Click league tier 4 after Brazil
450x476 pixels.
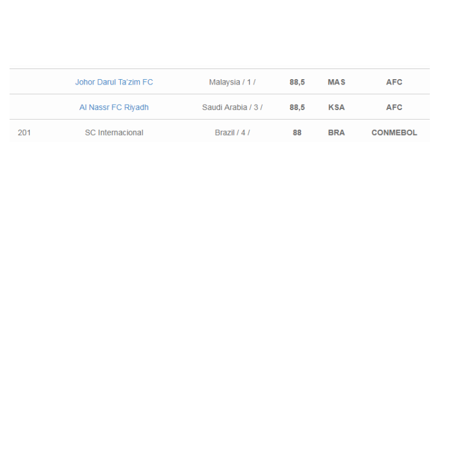pyautogui.click(x=243, y=133)
